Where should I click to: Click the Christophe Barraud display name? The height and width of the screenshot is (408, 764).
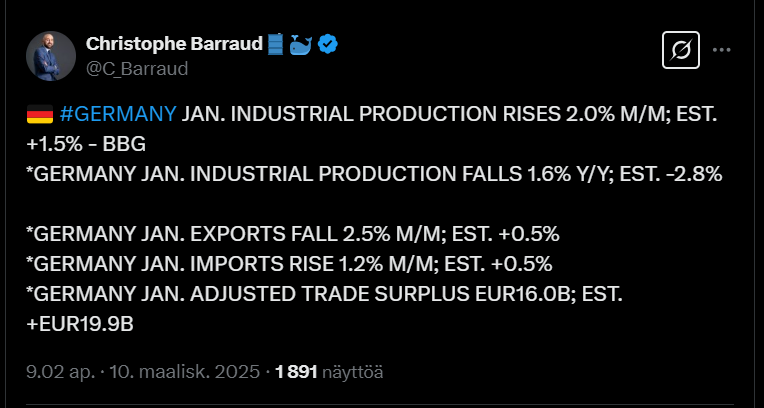click(x=176, y=44)
